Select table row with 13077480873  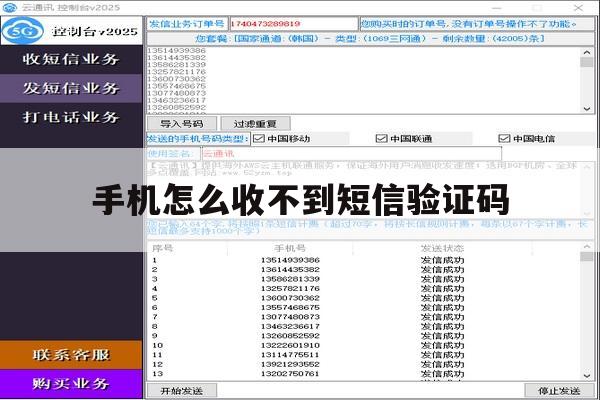point(364,317)
